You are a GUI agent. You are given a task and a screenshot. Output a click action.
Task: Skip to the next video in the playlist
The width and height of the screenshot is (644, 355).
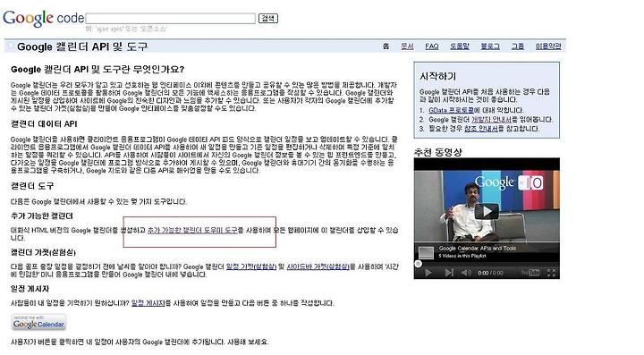point(449,273)
